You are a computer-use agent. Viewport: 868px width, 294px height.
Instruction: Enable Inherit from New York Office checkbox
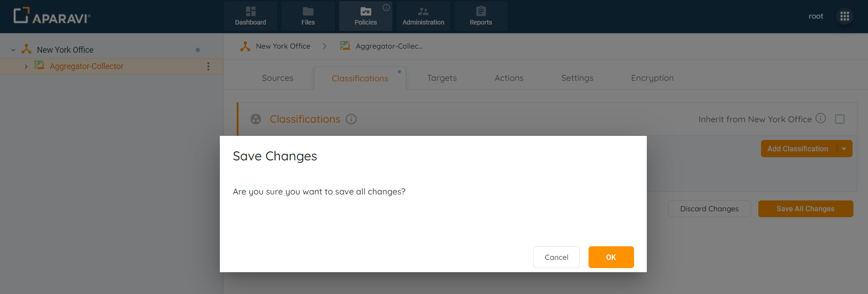840,119
